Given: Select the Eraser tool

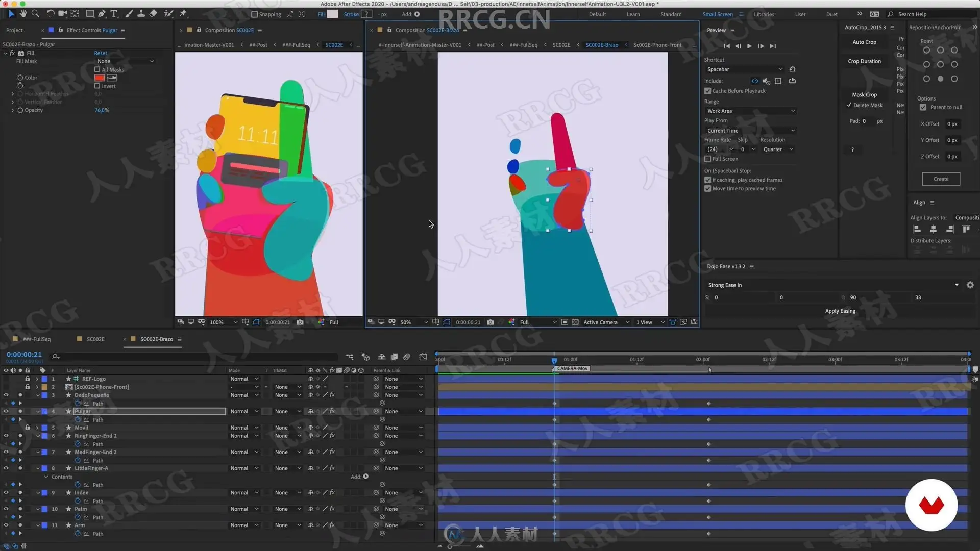Looking at the screenshot, I should pyautogui.click(x=153, y=14).
